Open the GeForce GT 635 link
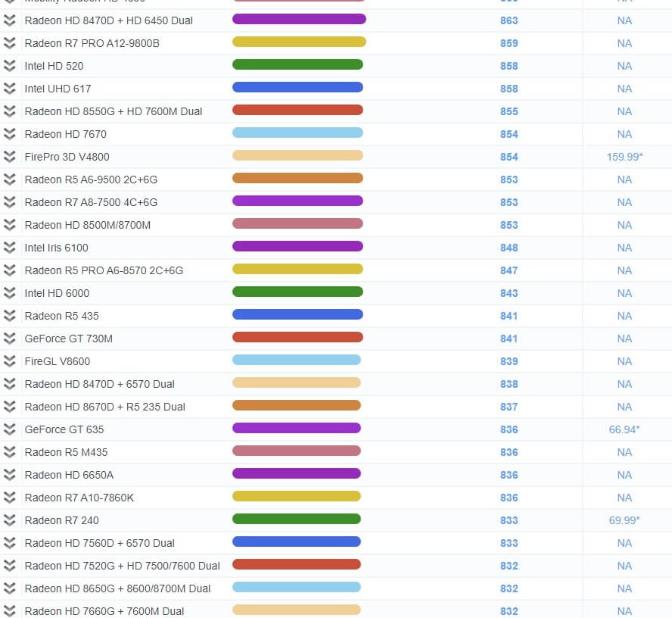672x618 pixels. 64,429
